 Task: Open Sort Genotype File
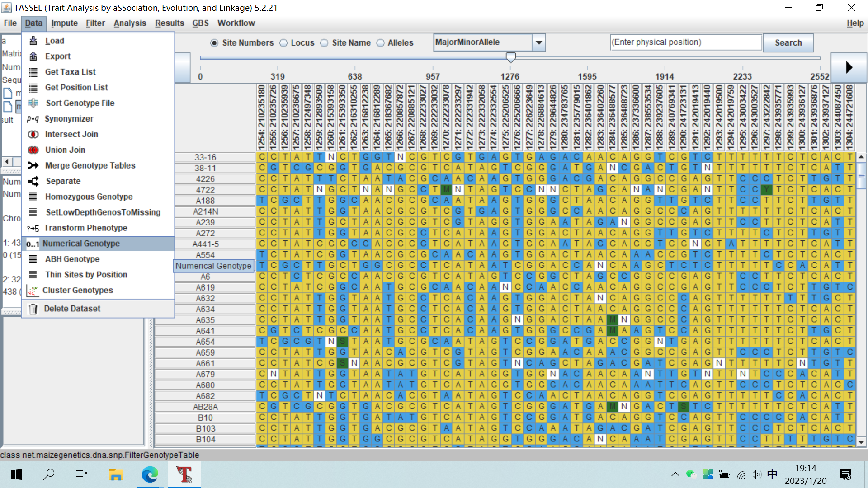[80, 103]
